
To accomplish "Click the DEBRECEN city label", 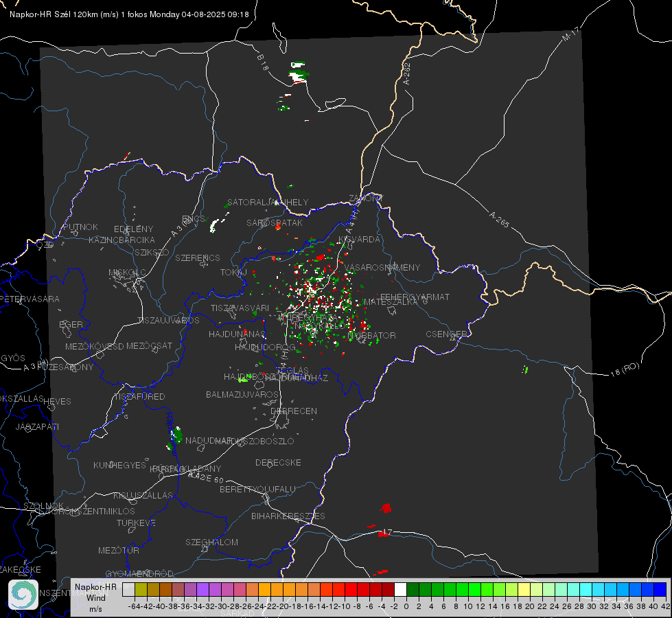I will [x=294, y=411].
